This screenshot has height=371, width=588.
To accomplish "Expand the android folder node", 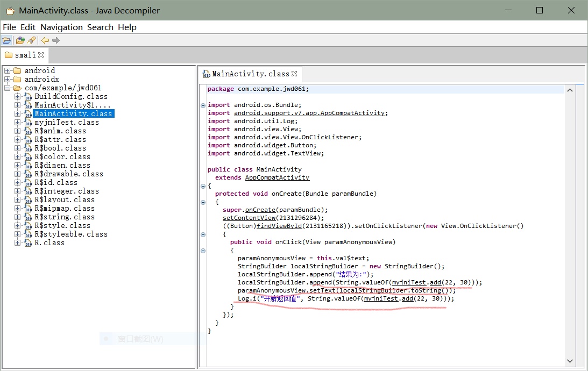I will (x=7, y=71).
